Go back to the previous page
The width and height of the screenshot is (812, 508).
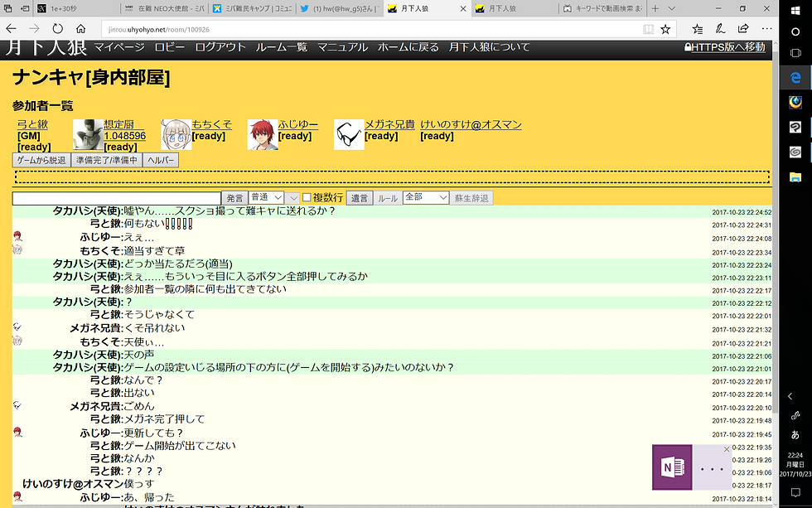[x=11, y=29]
